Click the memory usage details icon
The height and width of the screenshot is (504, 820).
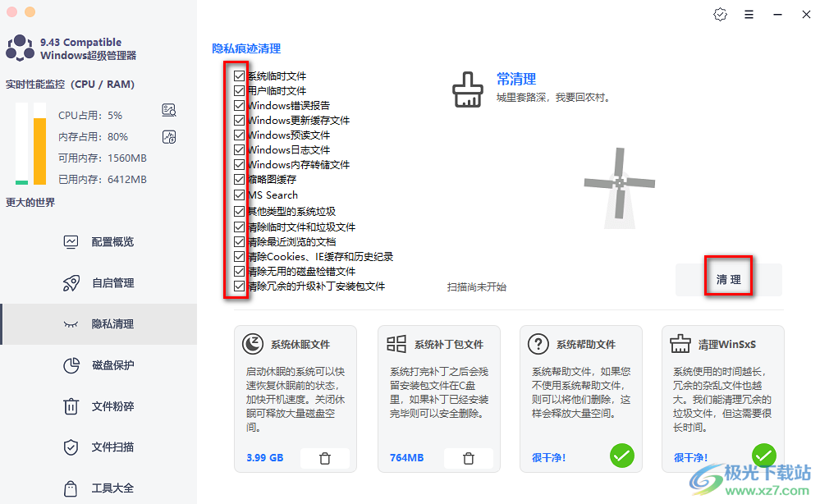[x=170, y=136]
